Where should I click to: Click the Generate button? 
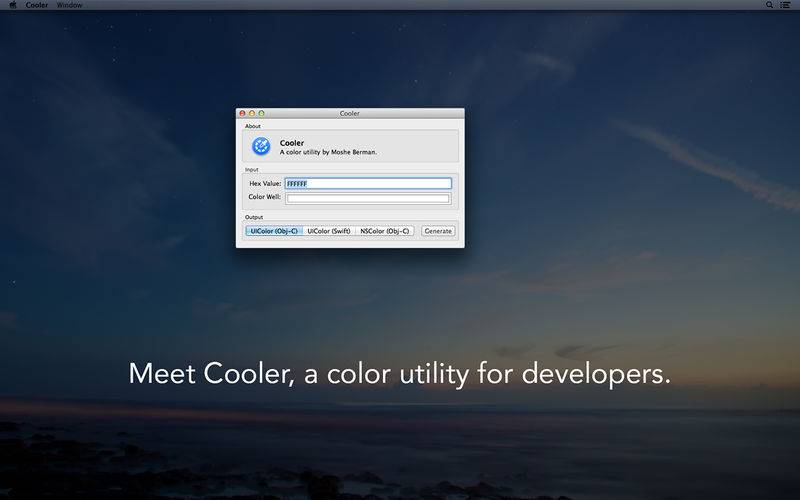point(438,231)
